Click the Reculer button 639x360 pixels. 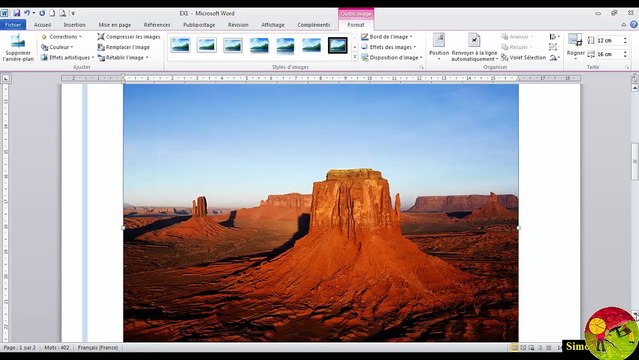517,47
